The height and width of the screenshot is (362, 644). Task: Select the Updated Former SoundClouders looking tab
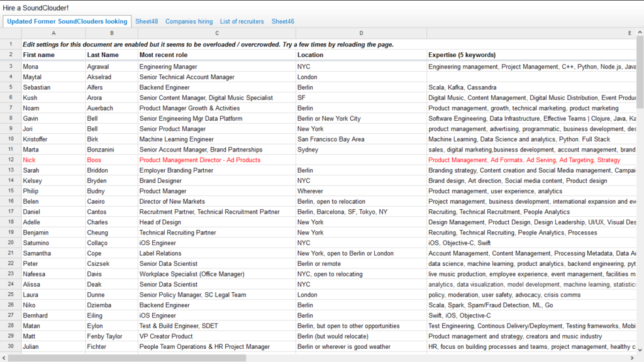coord(67,21)
